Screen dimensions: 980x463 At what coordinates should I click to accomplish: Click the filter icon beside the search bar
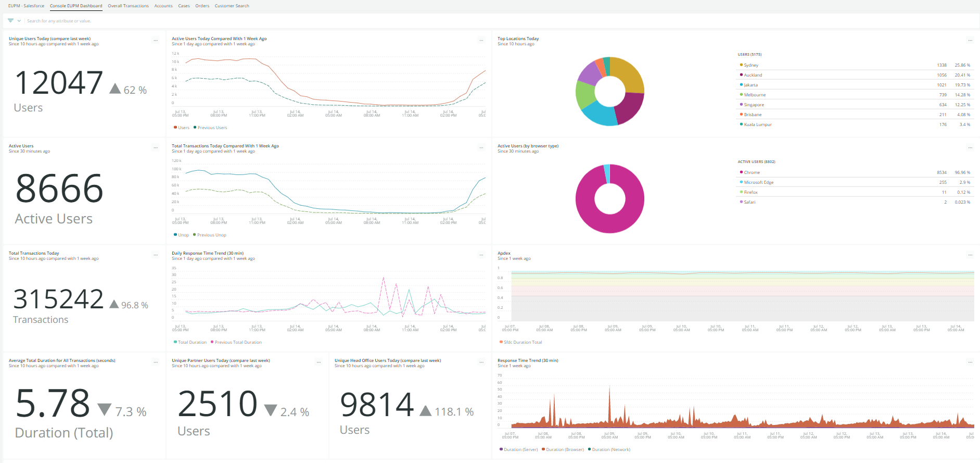tap(10, 21)
